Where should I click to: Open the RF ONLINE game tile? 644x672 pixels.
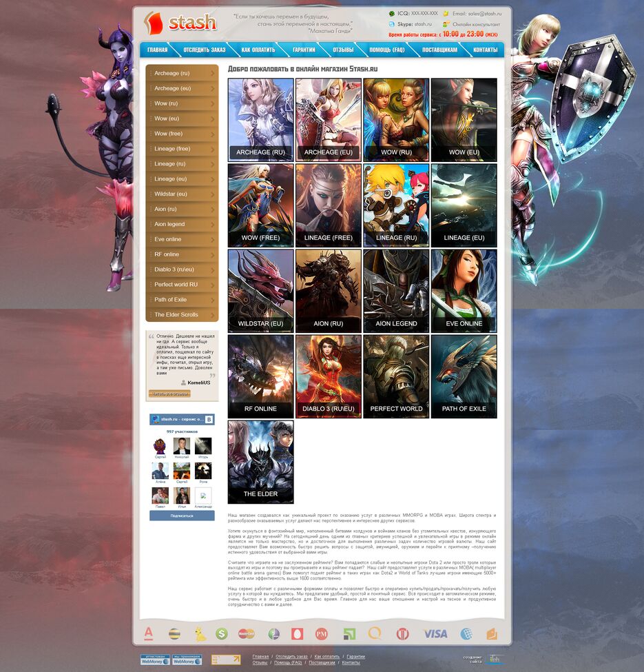coord(261,377)
